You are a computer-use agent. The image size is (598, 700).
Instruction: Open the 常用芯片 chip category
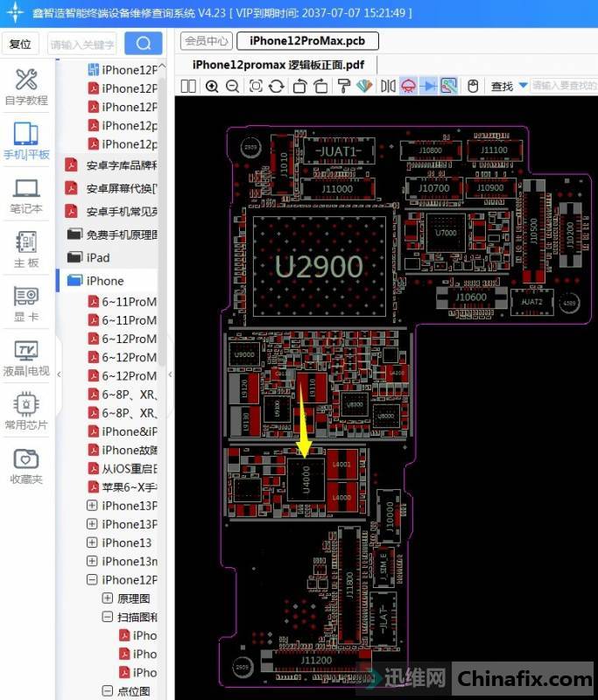[x=26, y=412]
